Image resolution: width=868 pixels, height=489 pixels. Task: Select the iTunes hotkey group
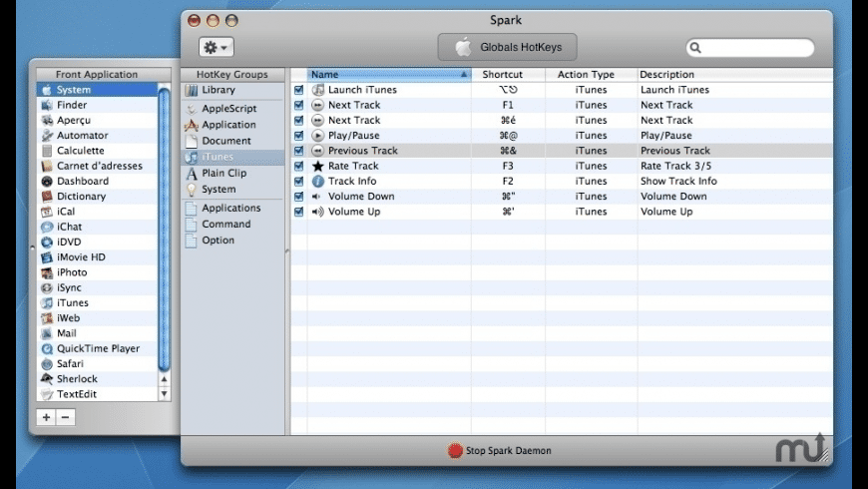pyautogui.click(x=217, y=157)
